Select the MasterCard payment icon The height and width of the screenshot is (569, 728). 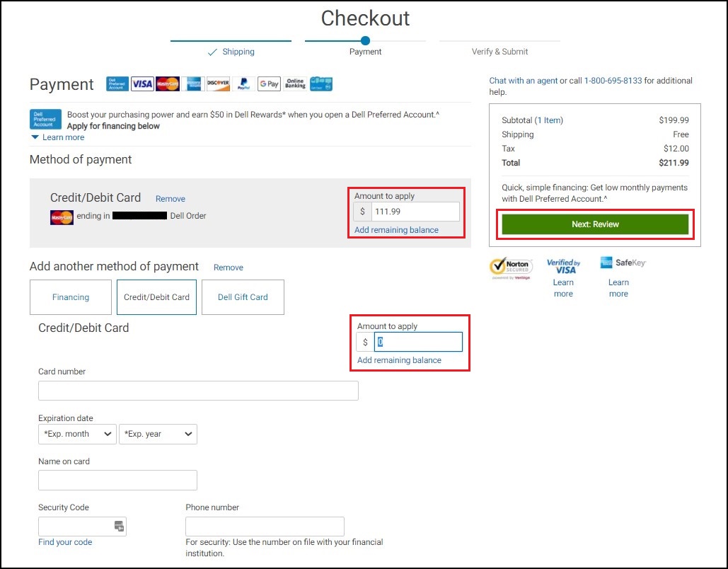168,84
